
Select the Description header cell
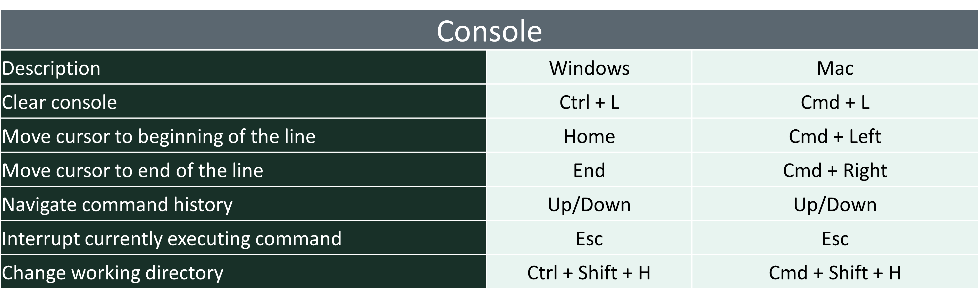[244, 67]
